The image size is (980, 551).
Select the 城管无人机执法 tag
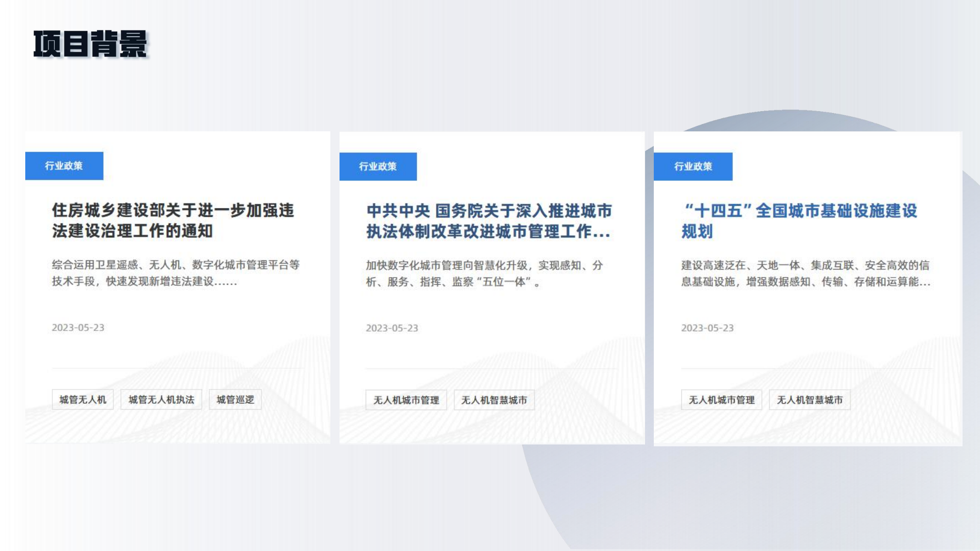click(161, 399)
